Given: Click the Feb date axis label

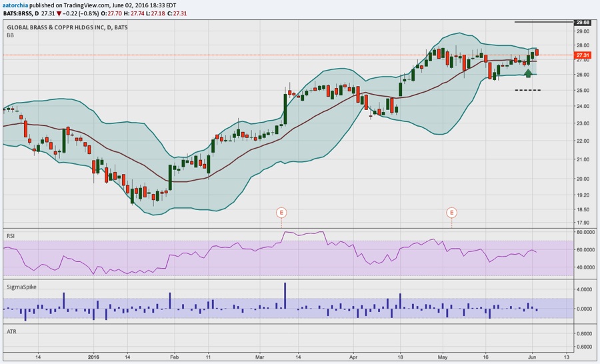Looking at the screenshot, I should tap(174, 357).
